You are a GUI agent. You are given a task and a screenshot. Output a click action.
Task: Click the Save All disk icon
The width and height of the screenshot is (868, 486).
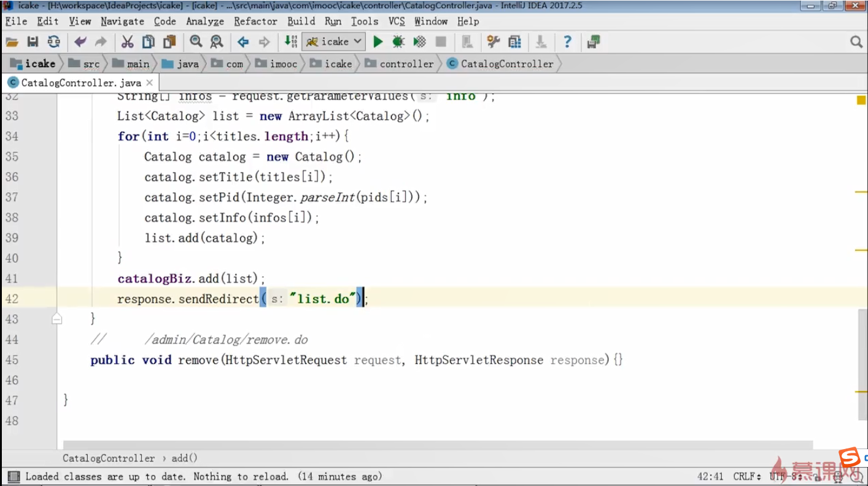(33, 42)
